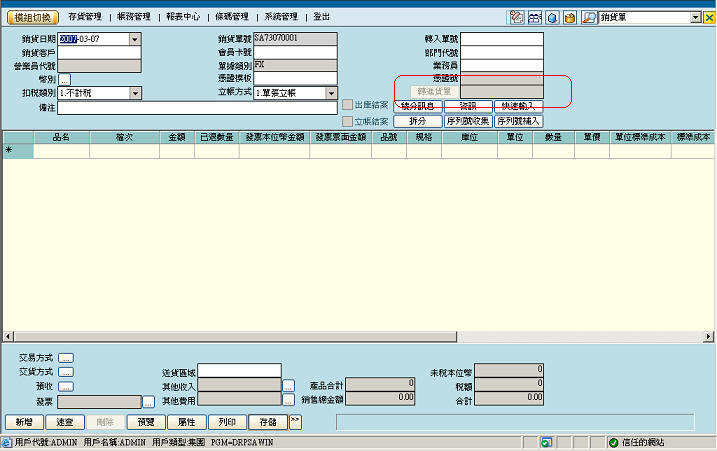Screen dimensions: 717x451
Task: Click the 新增 button
Action: coord(23,422)
